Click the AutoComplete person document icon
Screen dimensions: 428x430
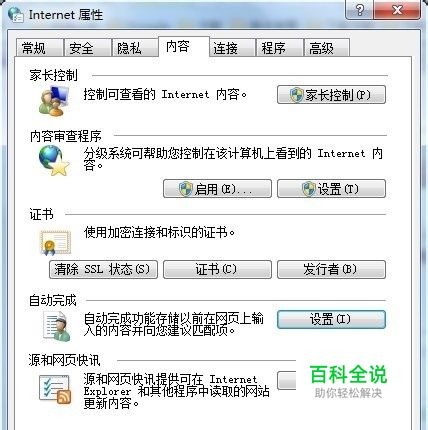(x=57, y=327)
